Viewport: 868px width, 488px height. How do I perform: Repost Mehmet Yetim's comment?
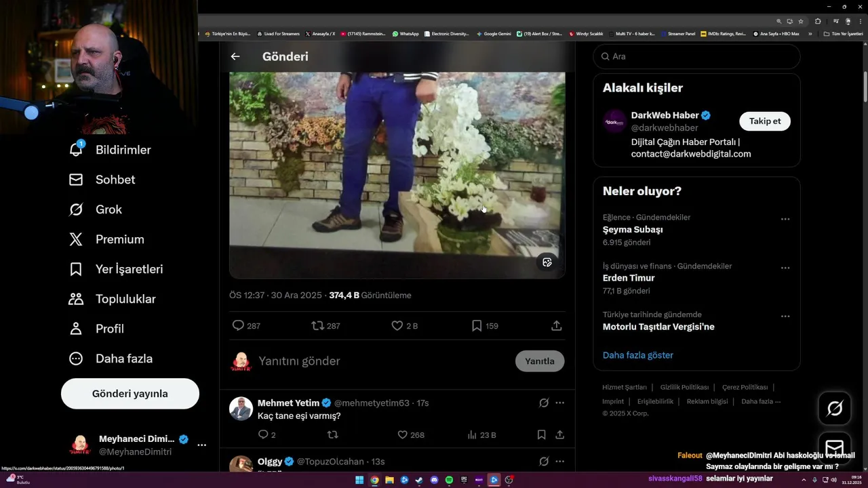(x=333, y=434)
